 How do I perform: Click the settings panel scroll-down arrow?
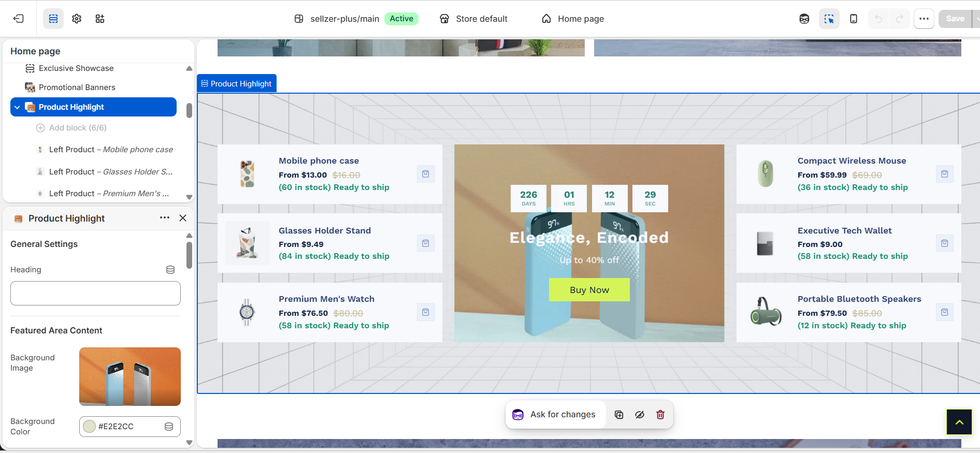tap(189, 443)
